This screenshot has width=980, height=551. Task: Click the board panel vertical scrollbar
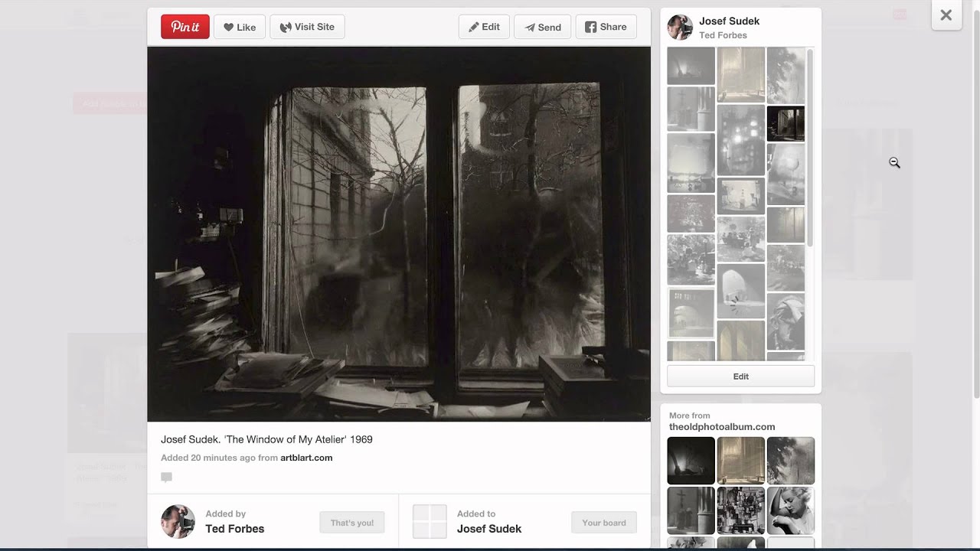coord(810,149)
